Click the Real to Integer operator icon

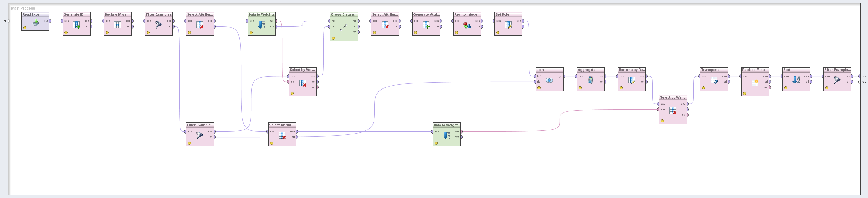[x=467, y=25]
